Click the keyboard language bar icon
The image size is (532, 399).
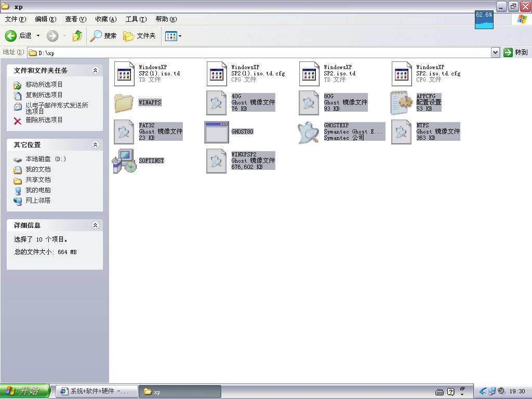440,392
